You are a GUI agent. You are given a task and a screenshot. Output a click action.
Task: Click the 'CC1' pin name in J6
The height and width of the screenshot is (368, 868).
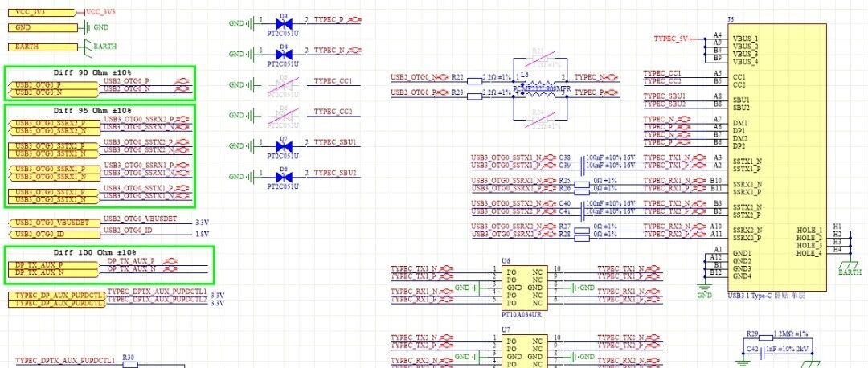point(739,77)
